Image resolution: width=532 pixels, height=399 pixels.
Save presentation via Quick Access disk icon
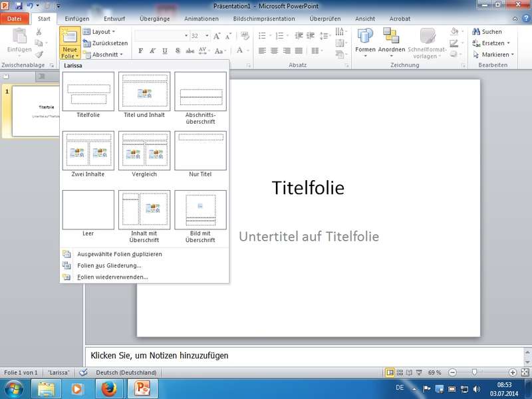point(18,5)
